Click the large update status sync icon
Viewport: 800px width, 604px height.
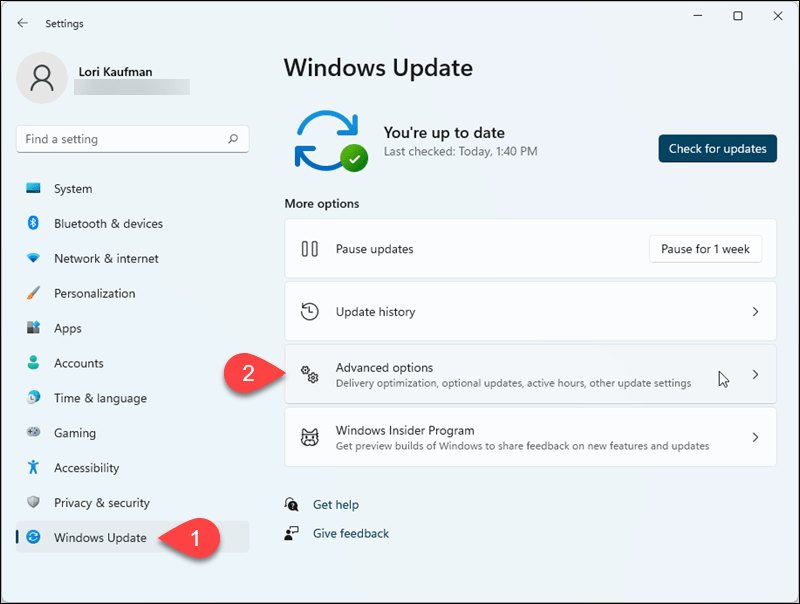pos(331,141)
